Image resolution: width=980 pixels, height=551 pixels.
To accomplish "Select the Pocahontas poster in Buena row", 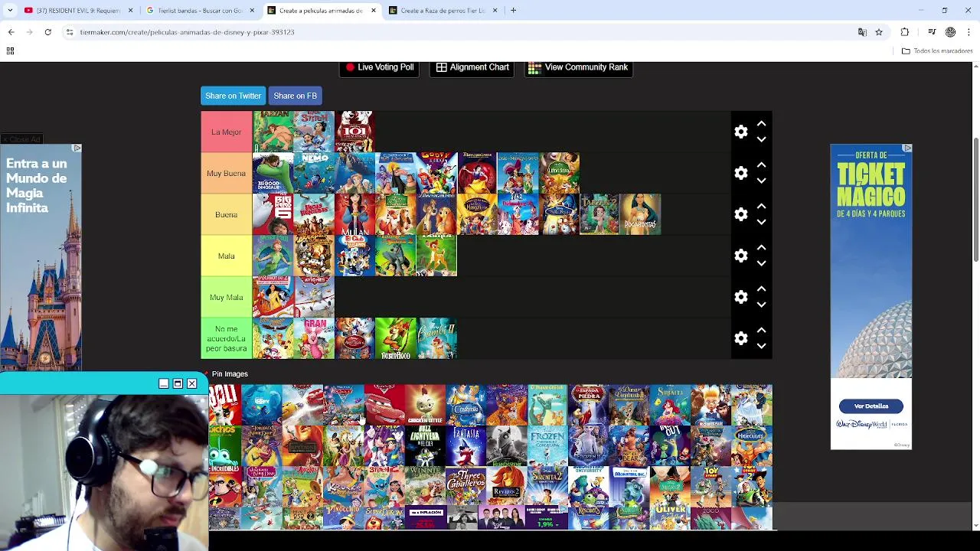I will point(641,214).
